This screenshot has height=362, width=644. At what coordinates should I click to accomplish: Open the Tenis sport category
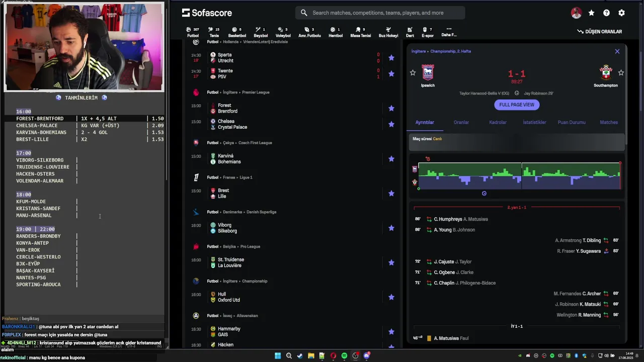[x=214, y=32]
